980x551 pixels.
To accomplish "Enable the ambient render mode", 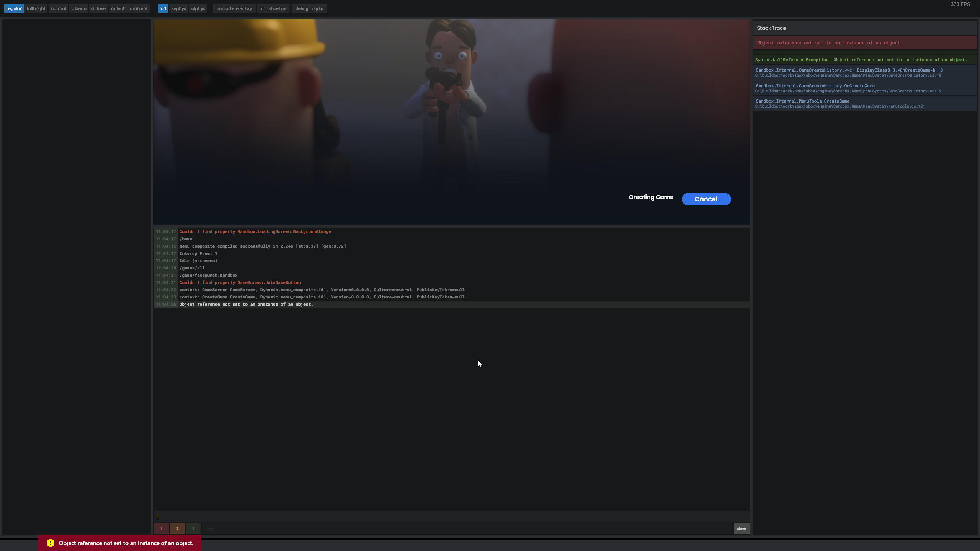I will click(139, 8).
